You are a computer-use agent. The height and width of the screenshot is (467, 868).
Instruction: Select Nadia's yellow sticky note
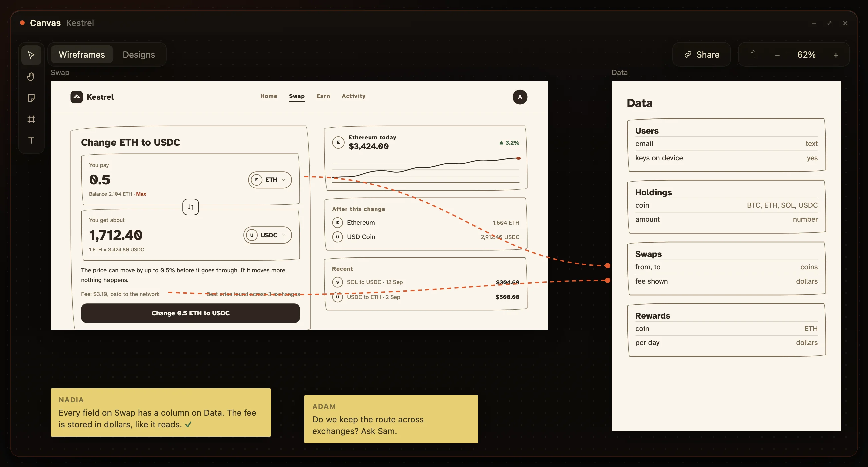point(161,412)
